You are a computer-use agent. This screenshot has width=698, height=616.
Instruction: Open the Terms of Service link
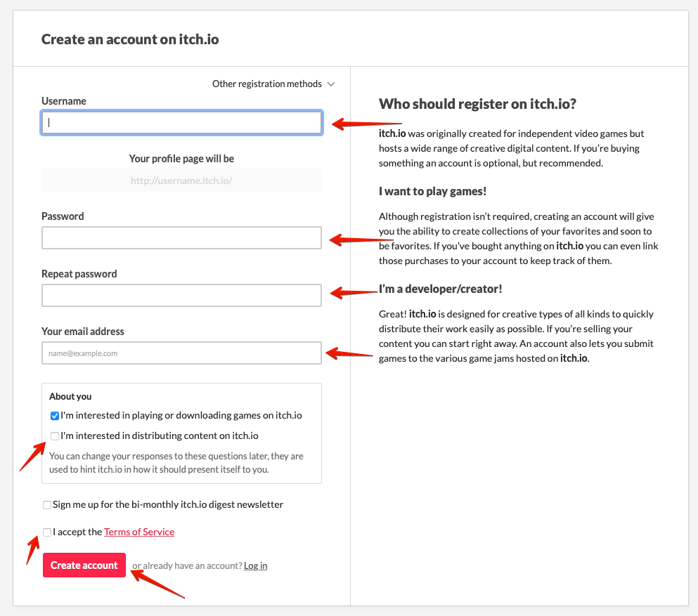pos(139,532)
